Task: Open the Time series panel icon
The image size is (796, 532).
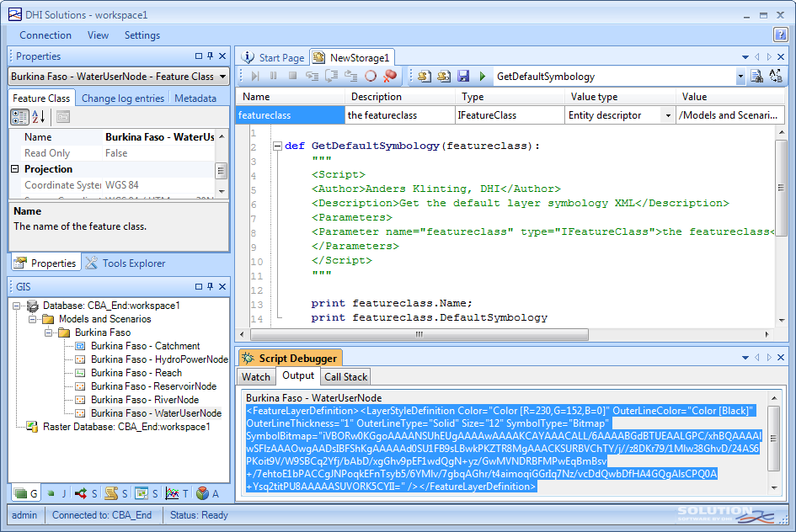Action: click(x=174, y=492)
